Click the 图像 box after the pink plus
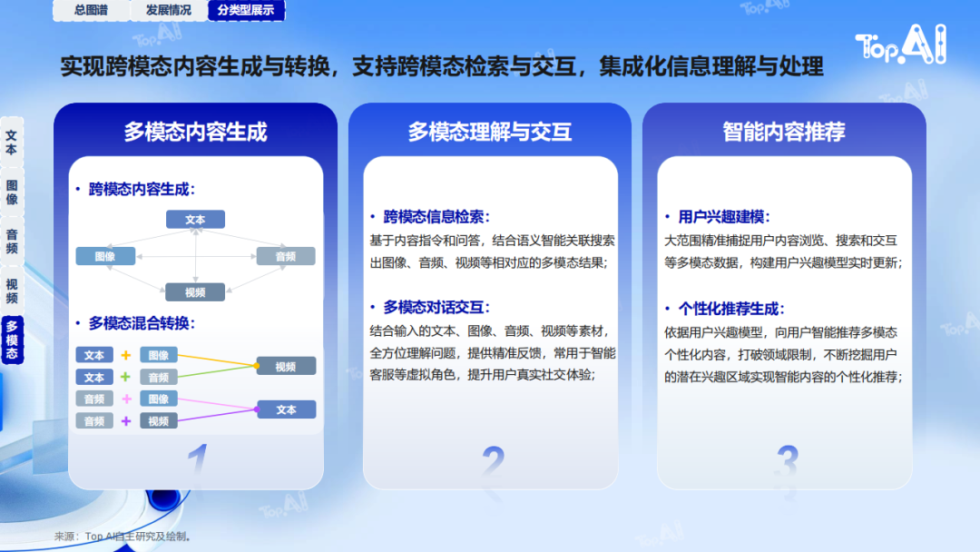980x552 pixels. click(x=159, y=399)
